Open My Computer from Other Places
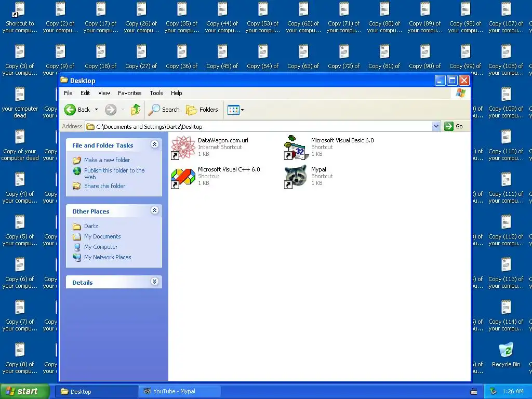 [x=101, y=247]
